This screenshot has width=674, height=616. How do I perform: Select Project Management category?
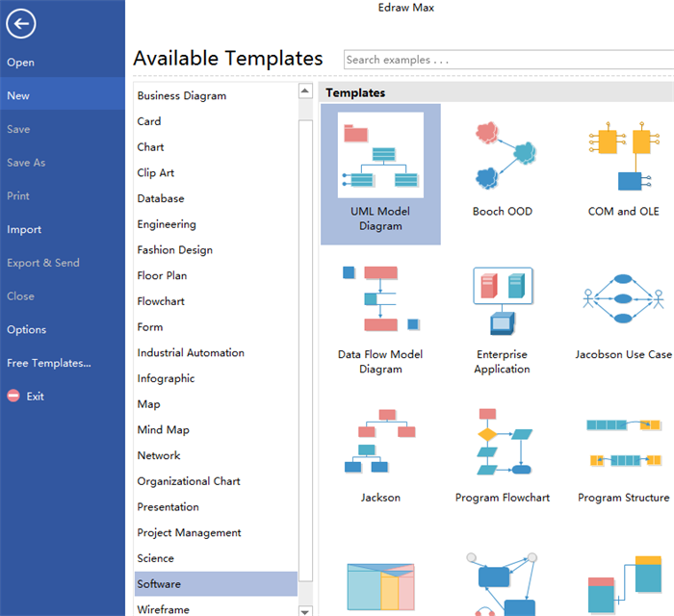point(189,532)
